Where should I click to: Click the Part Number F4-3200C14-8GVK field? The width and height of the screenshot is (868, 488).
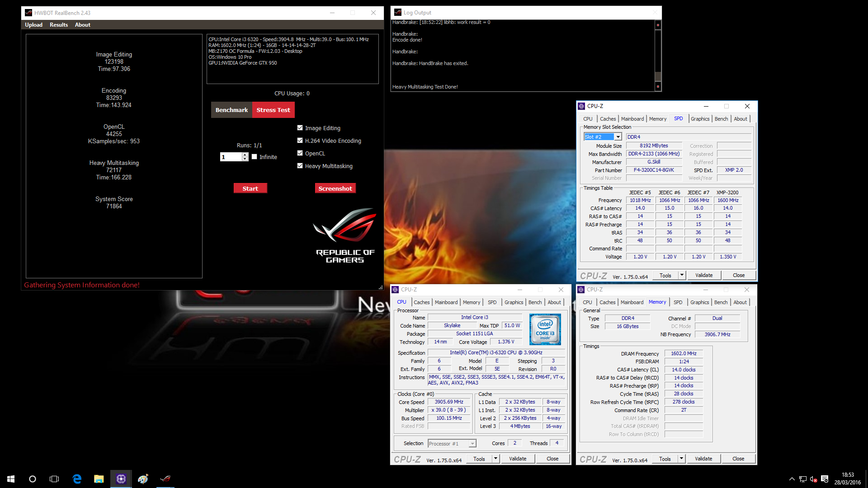click(654, 170)
